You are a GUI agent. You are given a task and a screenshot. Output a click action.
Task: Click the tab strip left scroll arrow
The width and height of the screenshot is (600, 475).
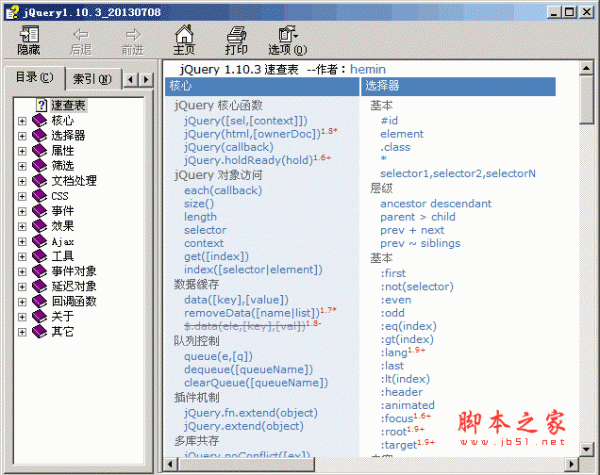tap(131, 80)
